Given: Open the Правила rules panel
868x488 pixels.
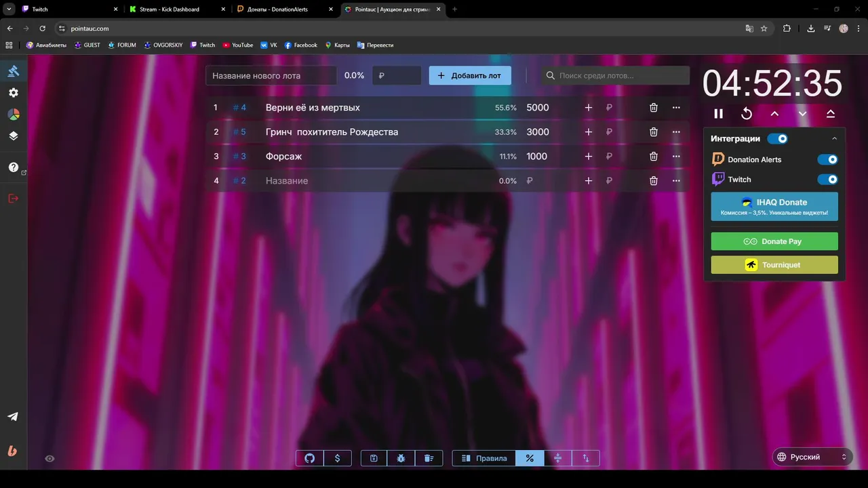Looking at the screenshot, I should click(484, 458).
